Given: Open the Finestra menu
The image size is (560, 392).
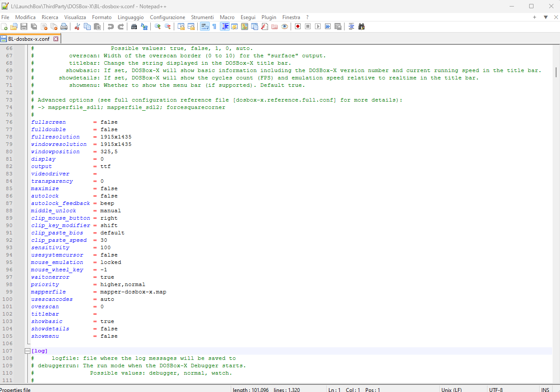Looking at the screenshot, I should 291,17.
